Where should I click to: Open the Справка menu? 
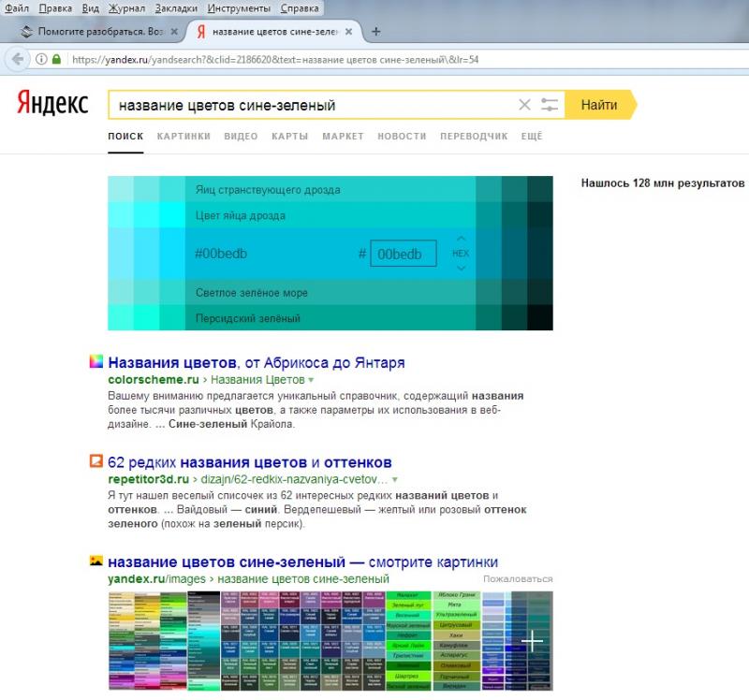pos(300,8)
